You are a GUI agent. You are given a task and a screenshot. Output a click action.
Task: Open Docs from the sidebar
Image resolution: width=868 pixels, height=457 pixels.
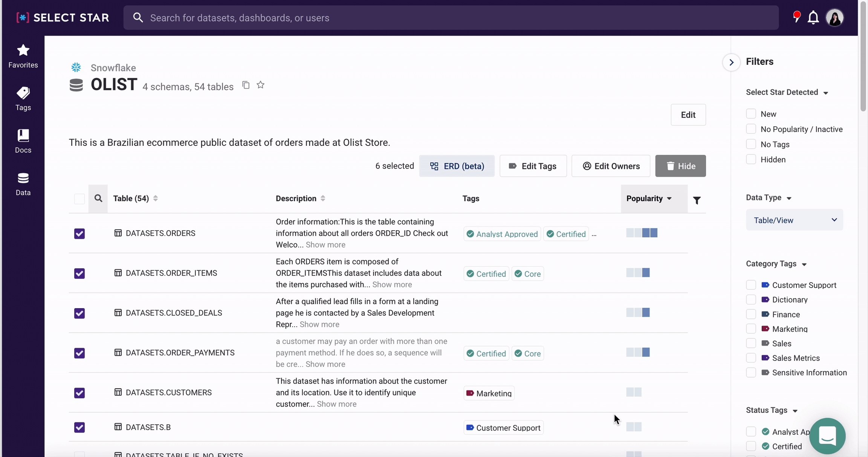click(23, 141)
